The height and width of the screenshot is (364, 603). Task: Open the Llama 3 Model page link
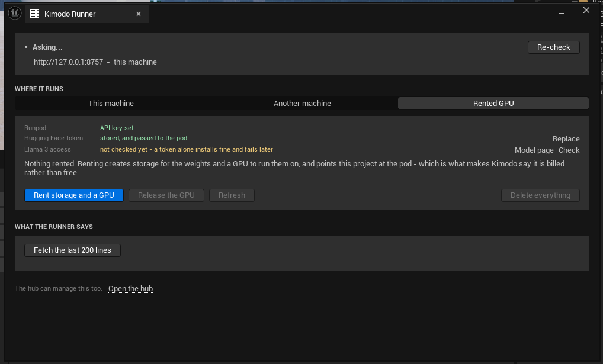[534, 150]
